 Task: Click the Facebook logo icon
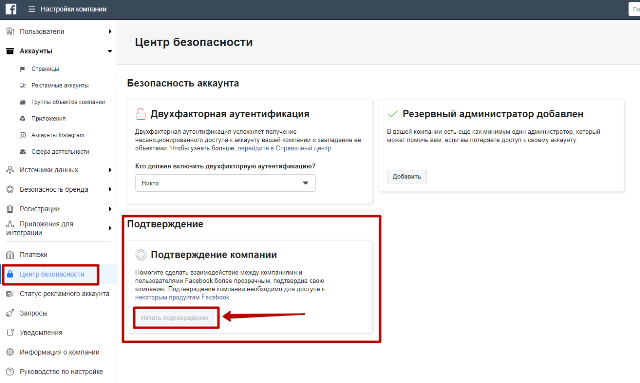pyautogui.click(x=11, y=9)
